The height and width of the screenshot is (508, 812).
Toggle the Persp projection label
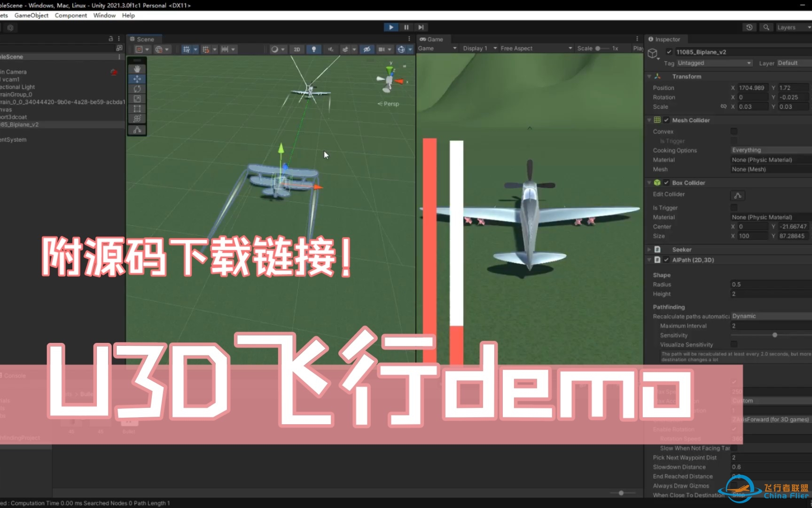(x=388, y=104)
